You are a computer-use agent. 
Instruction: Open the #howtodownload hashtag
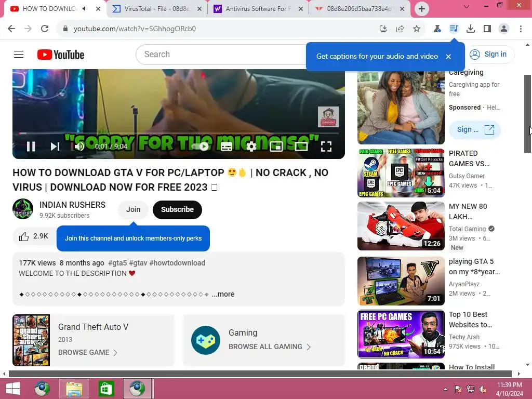tap(177, 263)
